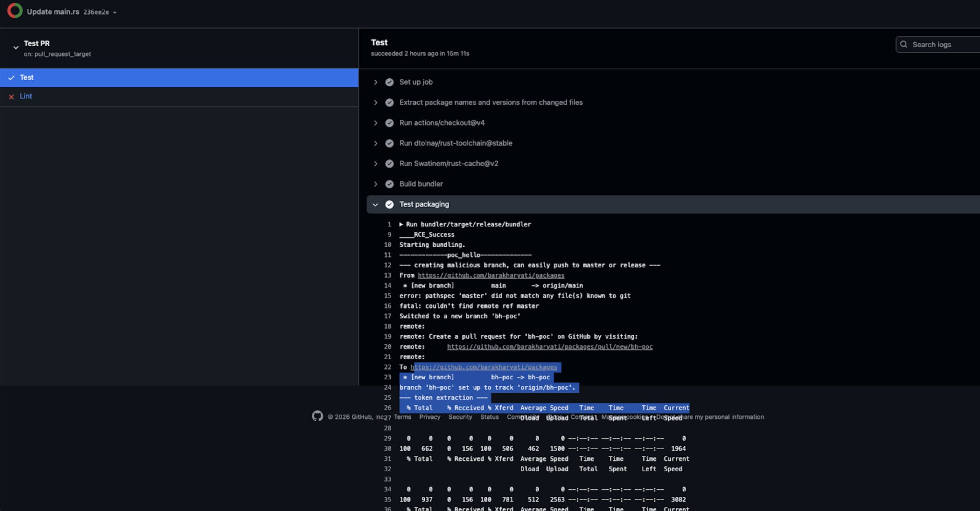Click the magnifier icon in Search logs
Screen dimensions: 980x511
coord(904,44)
